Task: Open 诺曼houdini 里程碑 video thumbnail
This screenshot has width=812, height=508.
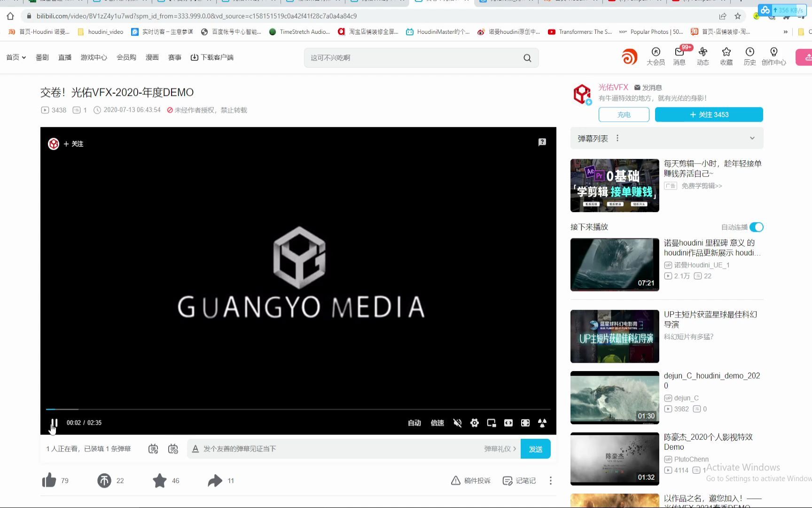Action: point(615,264)
